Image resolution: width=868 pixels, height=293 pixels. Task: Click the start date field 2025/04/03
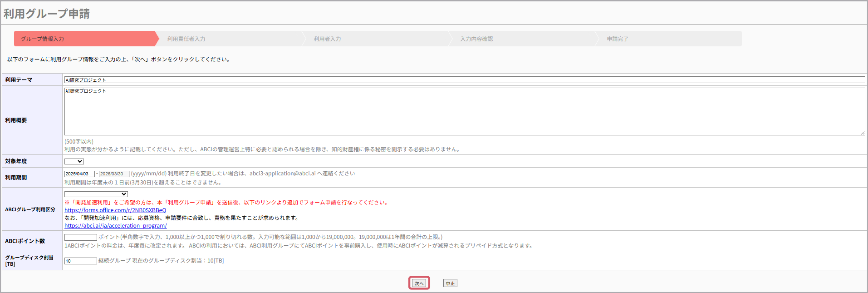79,174
